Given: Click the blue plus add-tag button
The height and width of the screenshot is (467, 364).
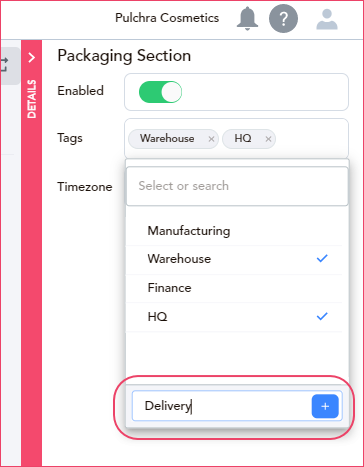Looking at the screenshot, I should point(325,406).
